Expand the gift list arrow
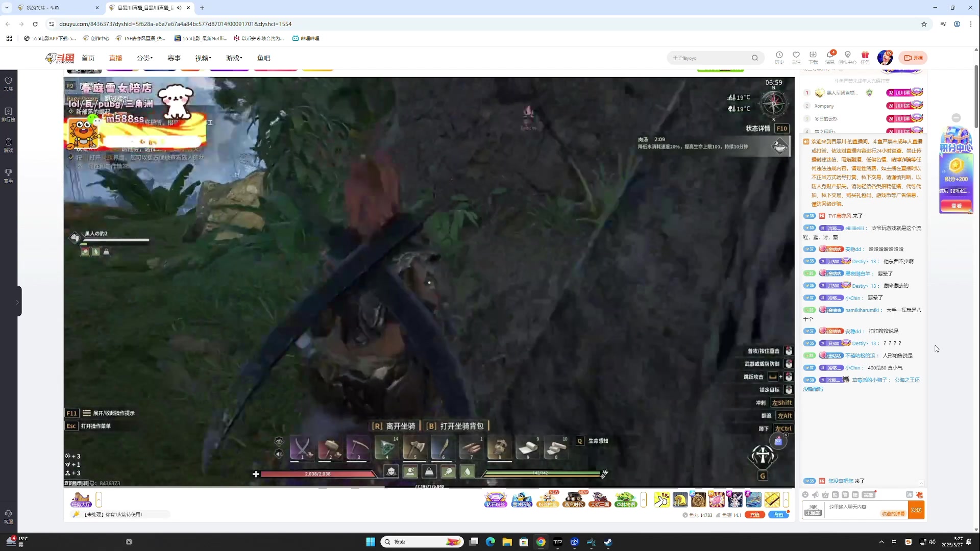Viewport: 980px width, 551px height. (786, 499)
